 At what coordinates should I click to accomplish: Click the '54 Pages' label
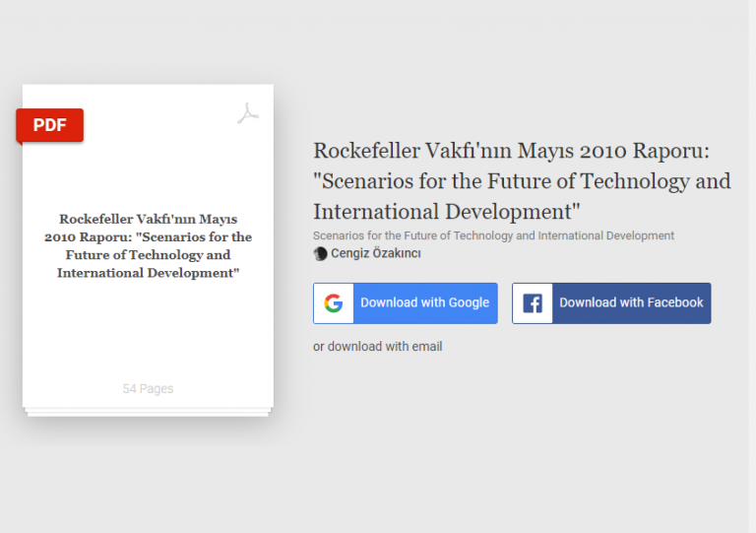(x=148, y=388)
